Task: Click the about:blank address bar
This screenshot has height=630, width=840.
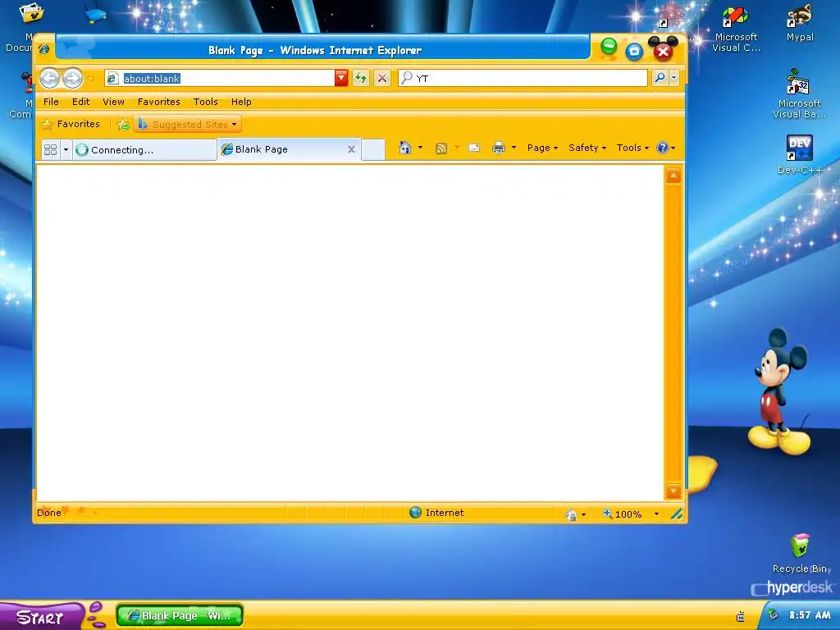Action: click(x=220, y=78)
